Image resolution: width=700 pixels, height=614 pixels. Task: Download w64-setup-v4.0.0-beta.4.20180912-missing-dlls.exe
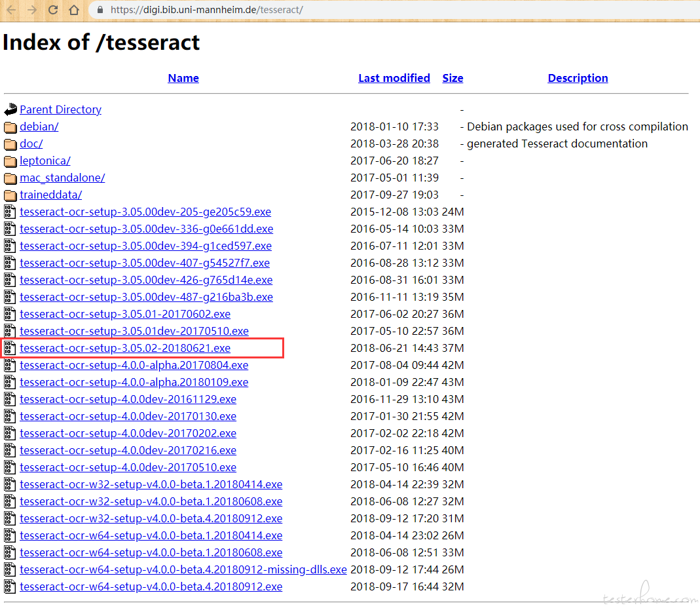(183, 569)
